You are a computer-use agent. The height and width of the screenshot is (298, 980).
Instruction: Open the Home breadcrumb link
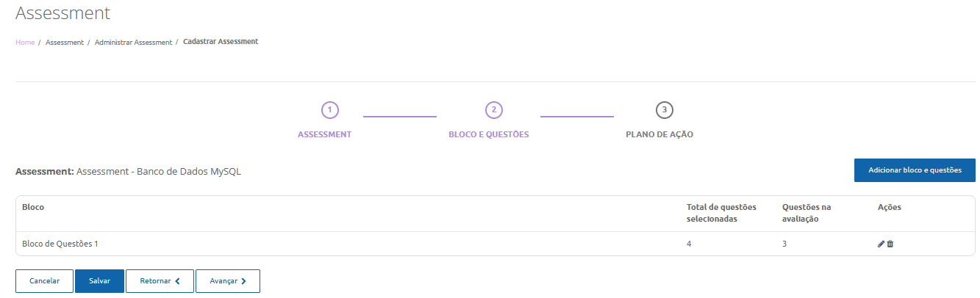tap(25, 43)
